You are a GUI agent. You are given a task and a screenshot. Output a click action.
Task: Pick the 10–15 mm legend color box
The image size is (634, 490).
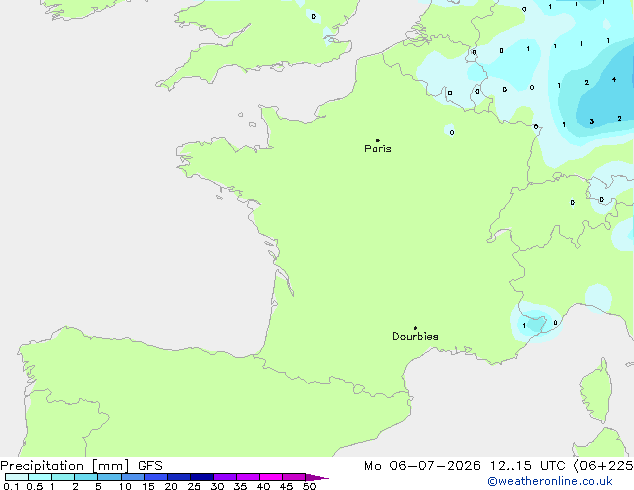click(x=133, y=477)
